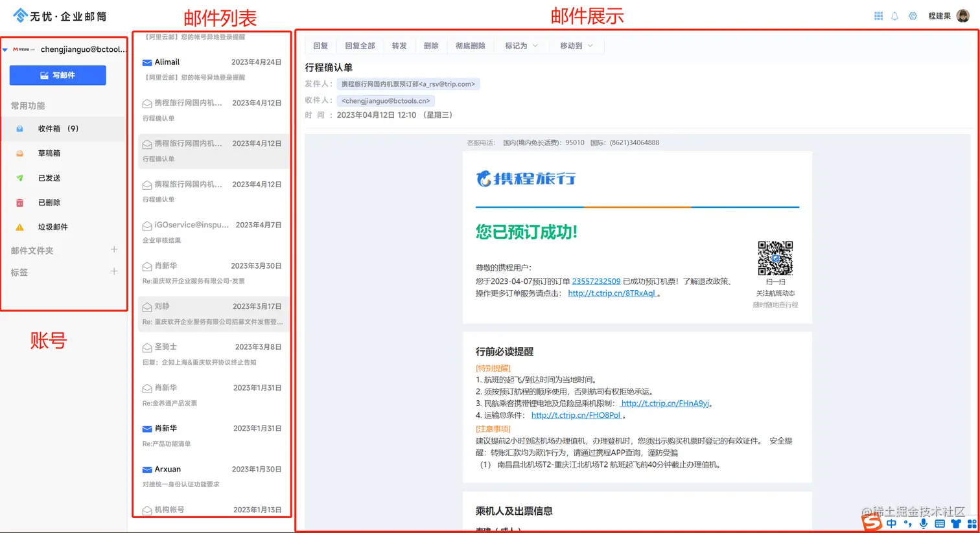Open the notification bell
The height and width of the screenshot is (533, 980).
(x=894, y=16)
